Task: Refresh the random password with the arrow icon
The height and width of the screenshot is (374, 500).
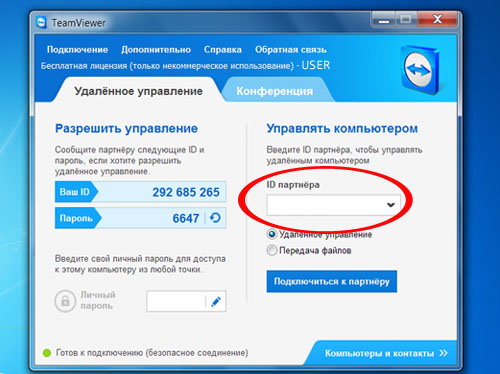Action: pos(215,218)
